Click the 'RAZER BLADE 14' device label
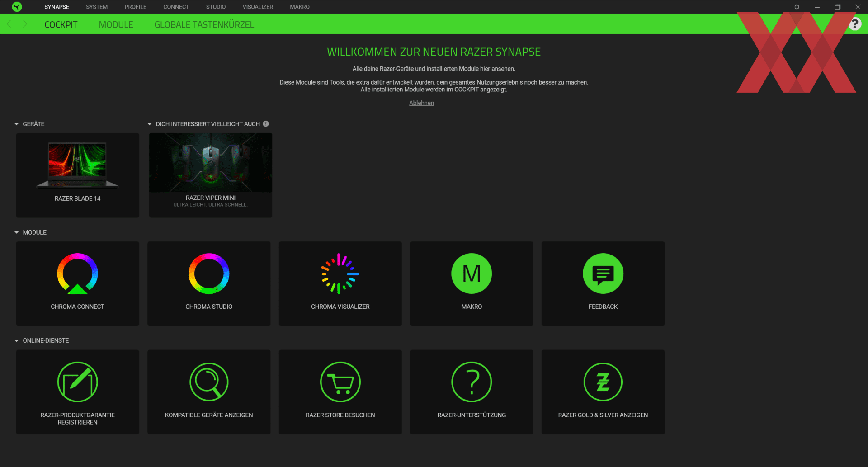 (x=77, y=198)
